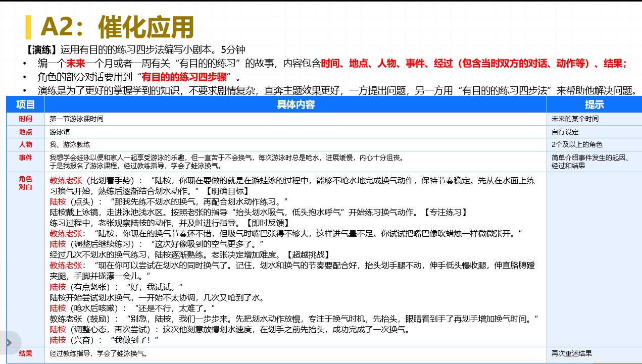Select the 角色对白 row label
The image size is (642, 364).
click(25, 183)
